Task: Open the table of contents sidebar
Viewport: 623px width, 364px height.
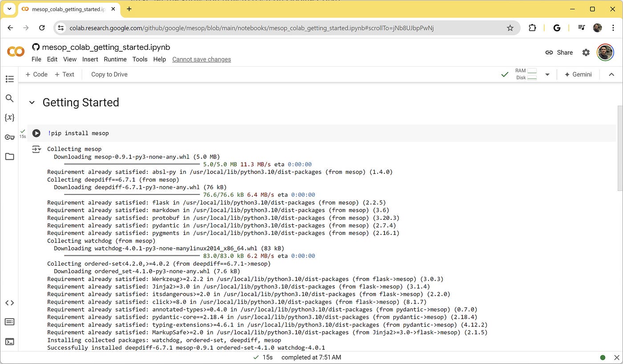Action: [x=10, y=79]
